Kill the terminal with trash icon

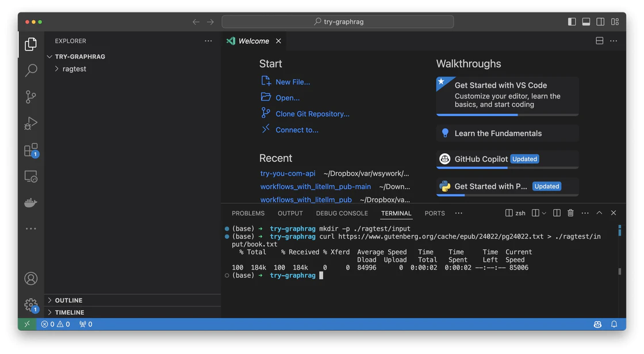570,213
